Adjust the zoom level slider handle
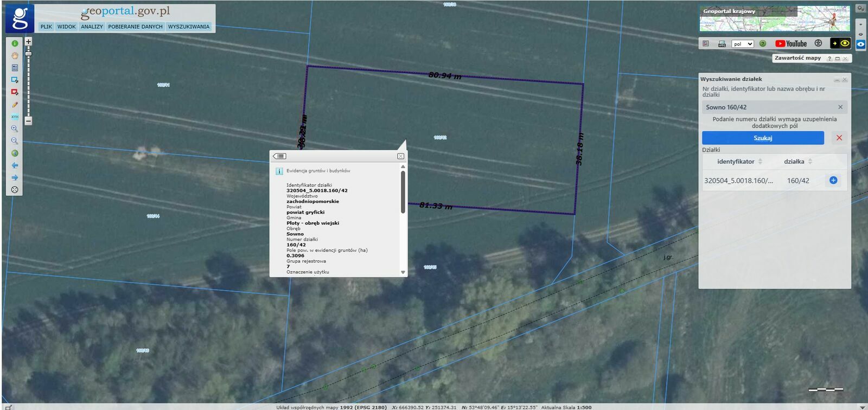The height and width of the screenshot is (410, 868). pyautogui.click(x=28, y=54)
